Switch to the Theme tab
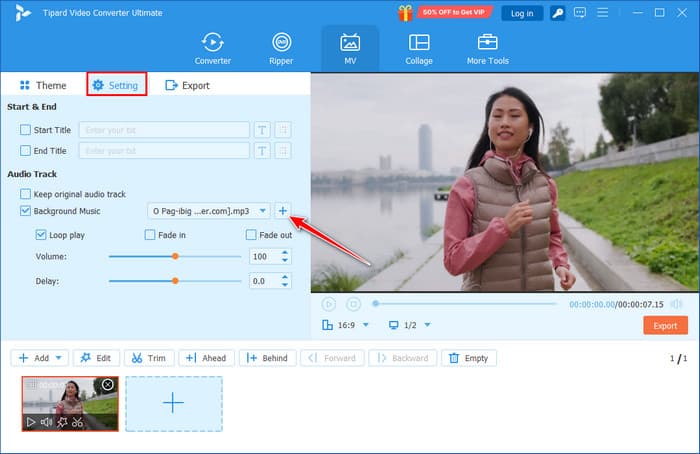Viewport: 700px width, 454px height. tap(43, 85)
